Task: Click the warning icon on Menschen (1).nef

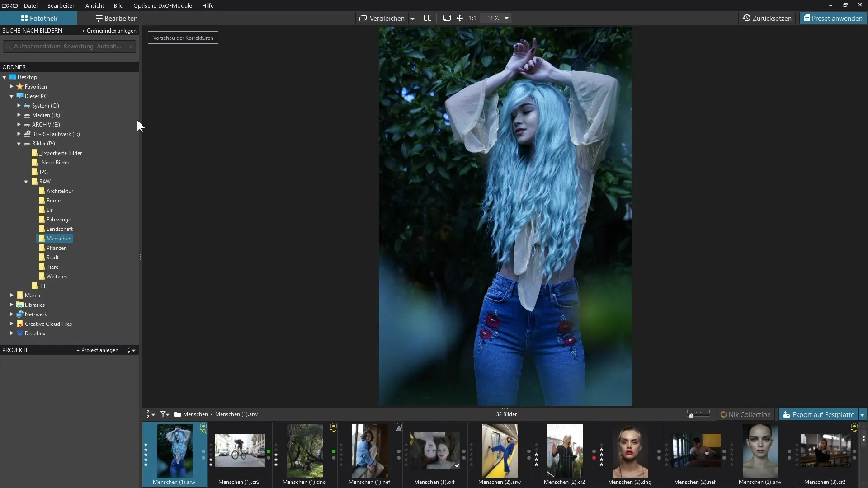Action: pos(398,427)
